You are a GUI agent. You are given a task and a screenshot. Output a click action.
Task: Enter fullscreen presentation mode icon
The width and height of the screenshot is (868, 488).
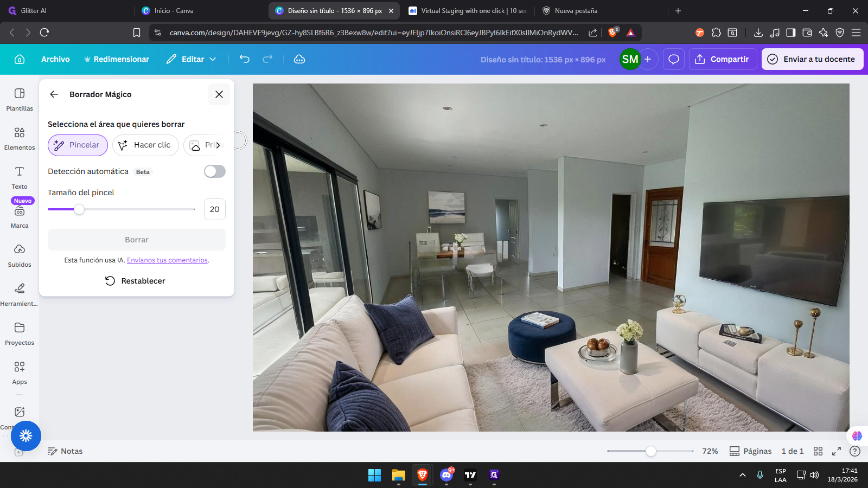pyautogui.click(x=837, y=451)
